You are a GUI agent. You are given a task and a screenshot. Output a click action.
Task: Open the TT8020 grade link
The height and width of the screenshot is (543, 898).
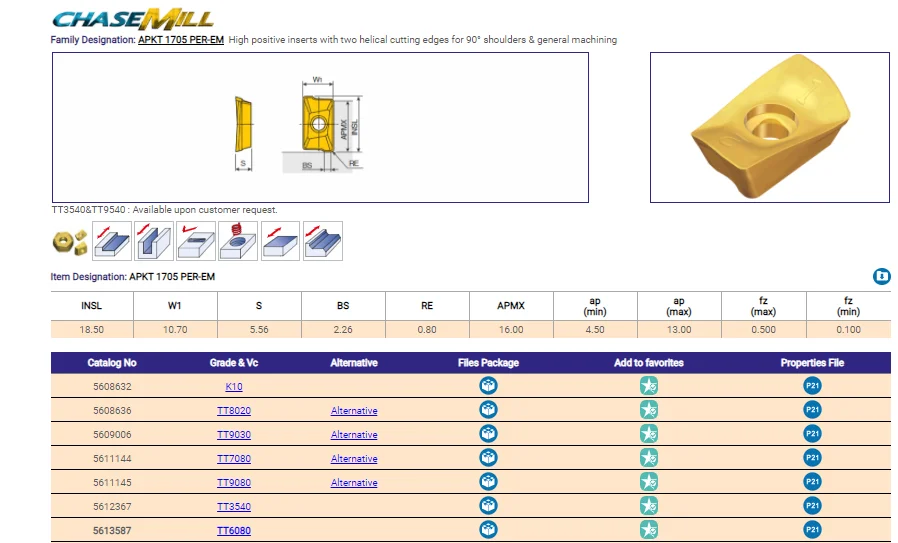(234, 411)
